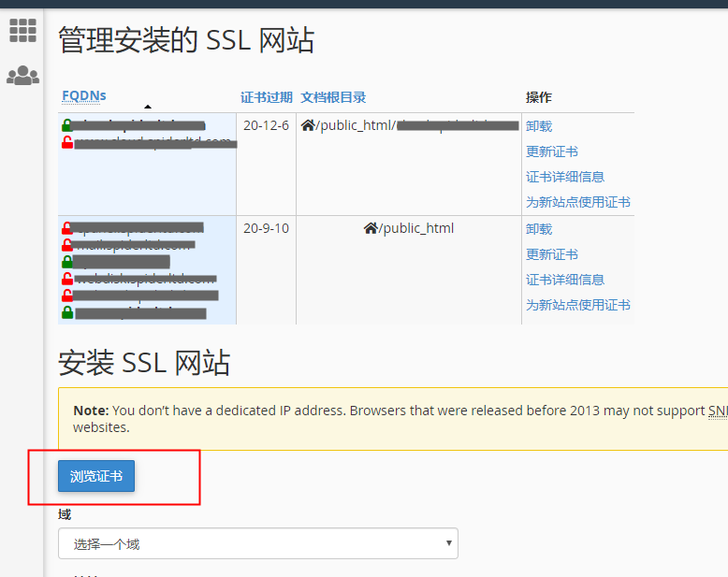Click the sort arrow under FQDNs
728x577 pixels.
[148, 107]
